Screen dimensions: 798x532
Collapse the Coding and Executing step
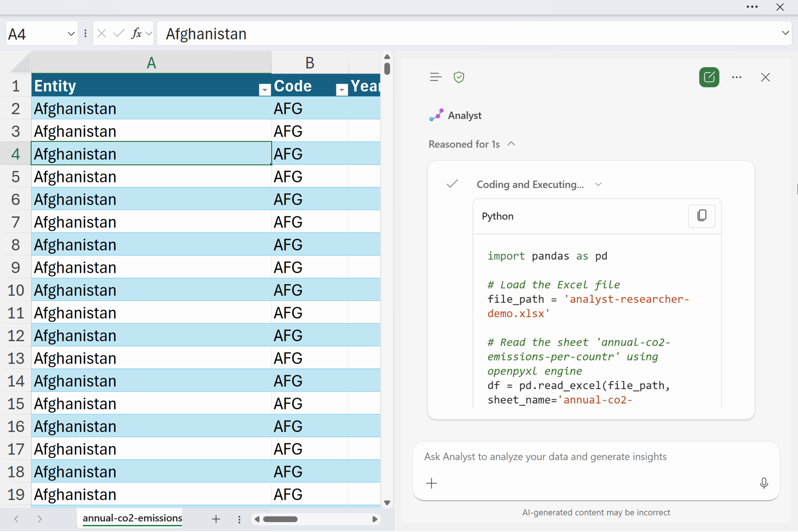click(x=598, y=184)
